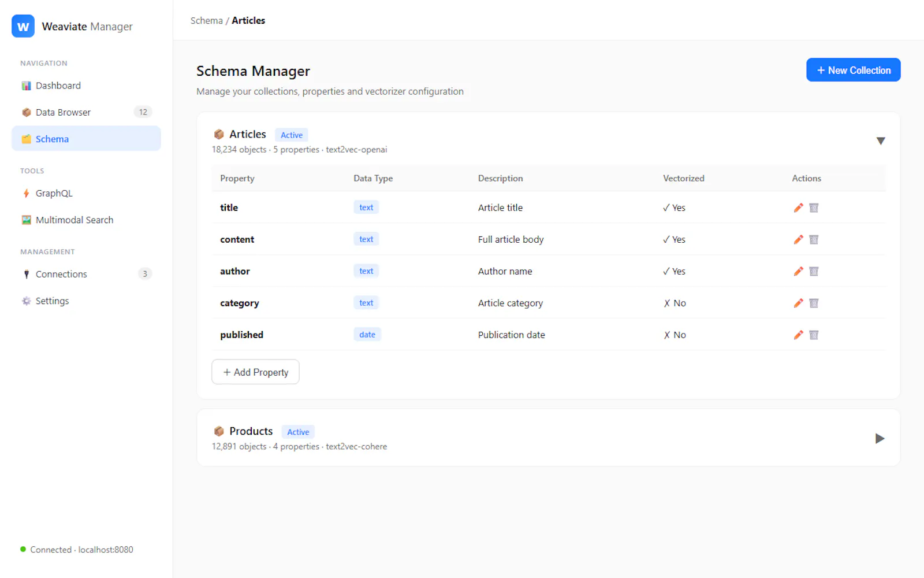
Task: Click the text tag in the title row
Action: click(366, 208)
